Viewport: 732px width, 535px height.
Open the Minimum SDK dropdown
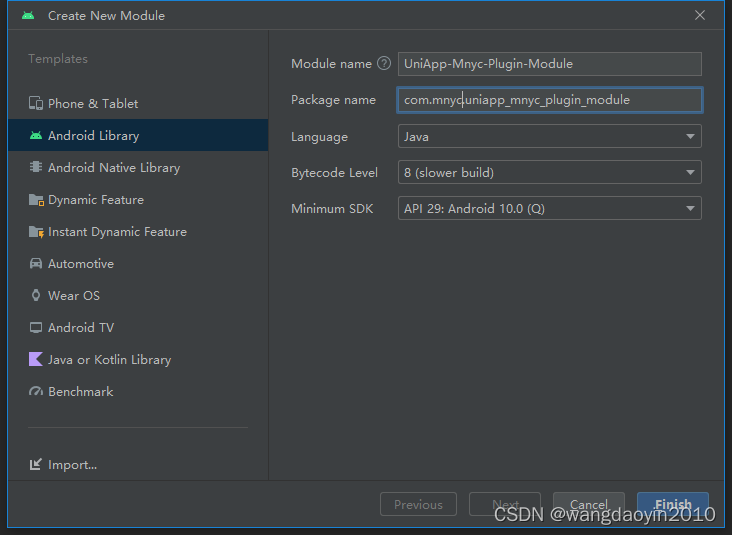tap(549, 208)
